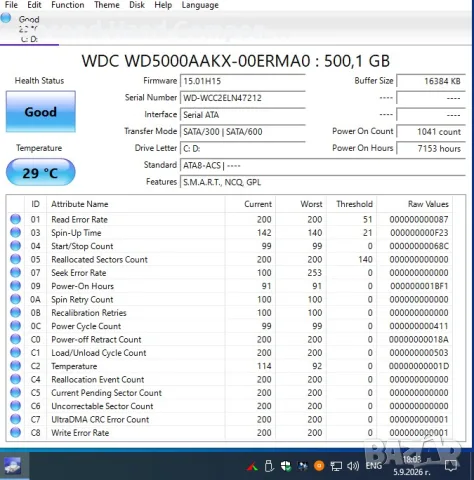
Task: Click the Interface field Serial ATA
Action: [x=243, y=115]
